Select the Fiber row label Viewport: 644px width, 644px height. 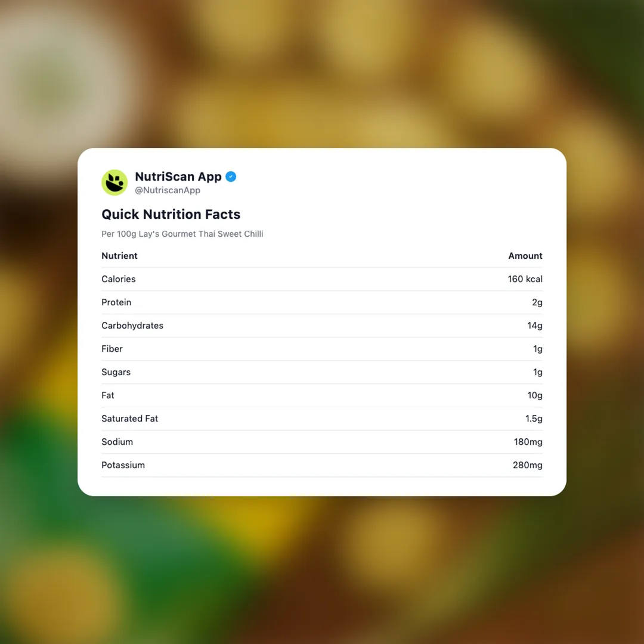pos(112,349)
